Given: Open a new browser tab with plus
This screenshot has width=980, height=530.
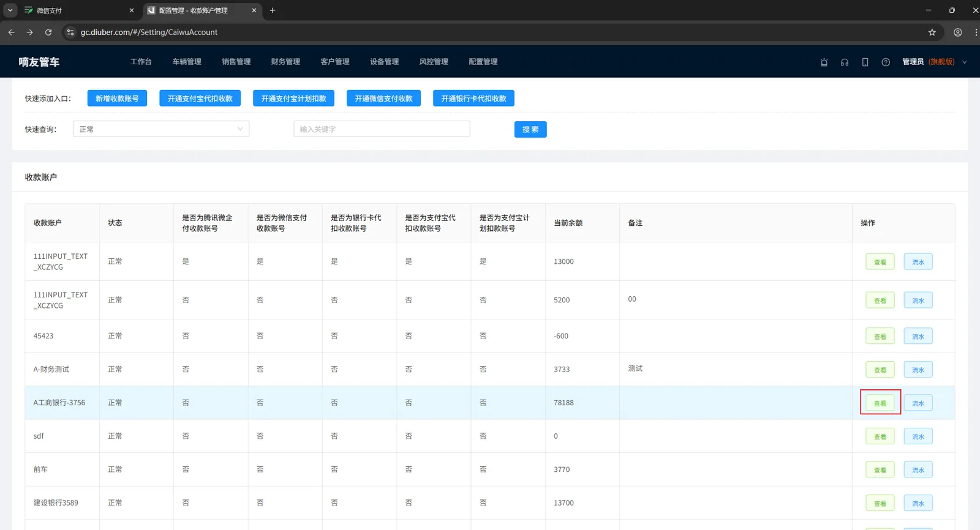Looking at the screenshot, I should coord(273,10).
